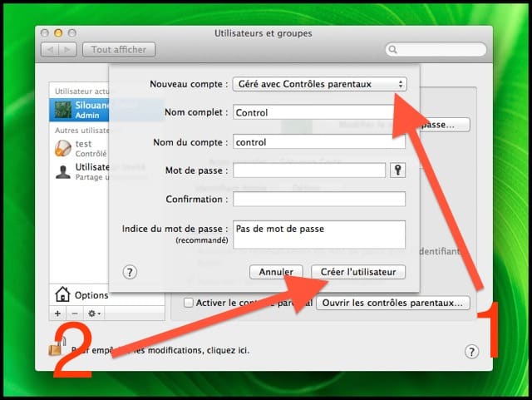Click the magnifying glass search icon
532x400 pixels.
pos(392,50)
